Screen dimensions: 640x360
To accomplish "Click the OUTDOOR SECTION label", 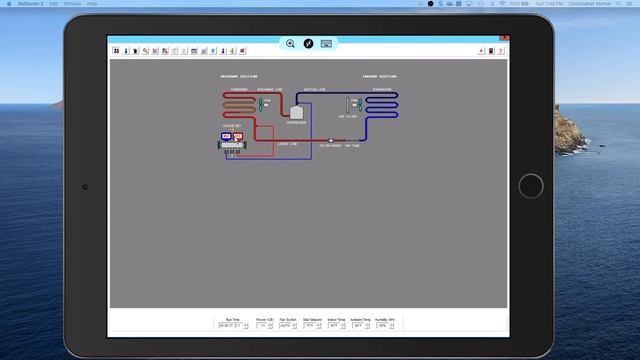I will [x=239, y=76].
